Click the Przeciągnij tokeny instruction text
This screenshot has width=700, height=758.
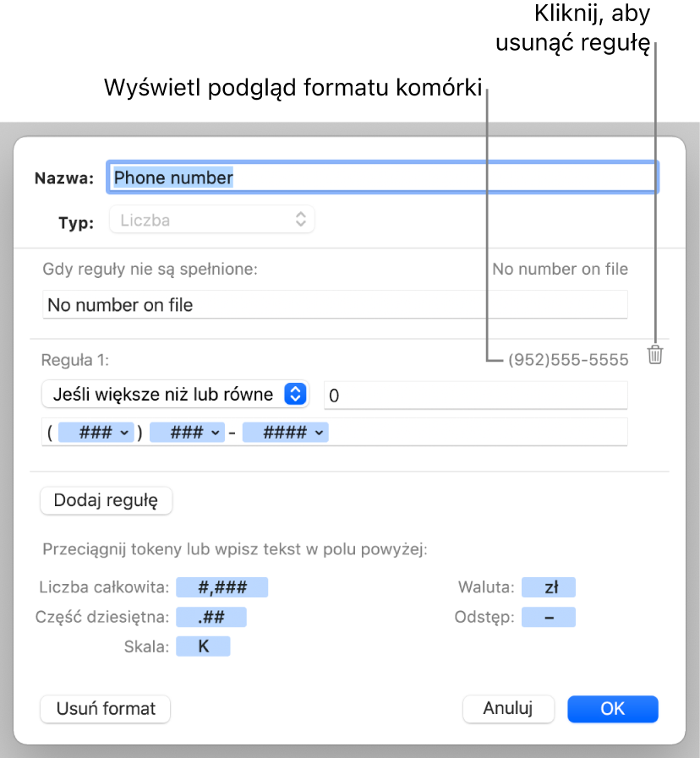(235, 549)
